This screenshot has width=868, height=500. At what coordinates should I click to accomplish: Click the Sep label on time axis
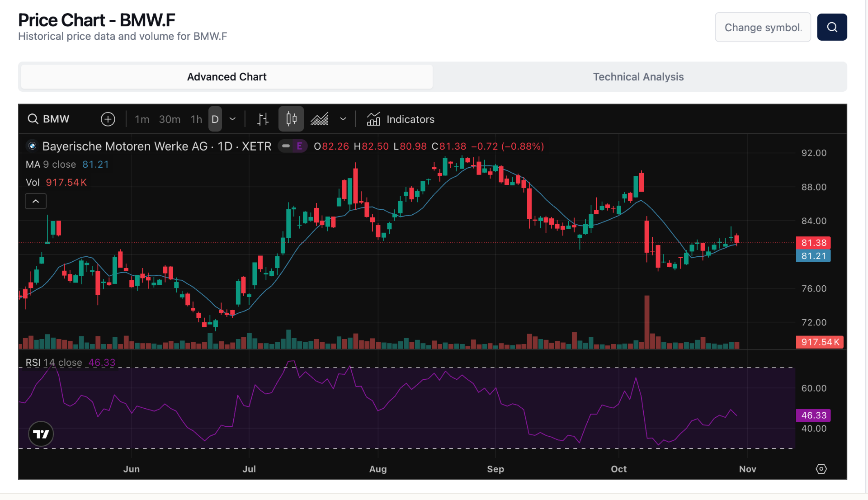click(495, 469)
